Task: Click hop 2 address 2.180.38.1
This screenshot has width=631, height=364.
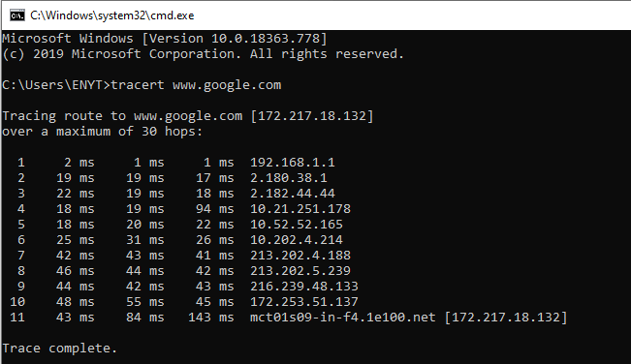Action: [x=289, y=178]
